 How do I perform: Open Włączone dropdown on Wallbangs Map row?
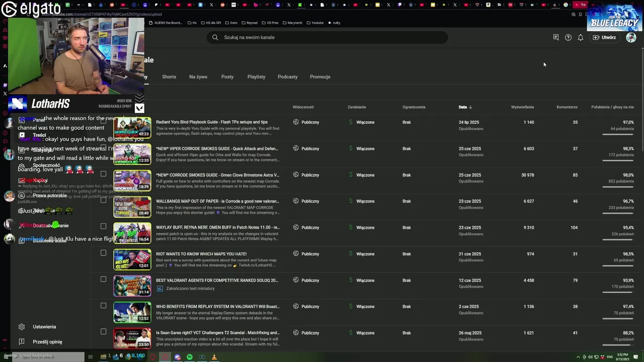tap(365, 201)
